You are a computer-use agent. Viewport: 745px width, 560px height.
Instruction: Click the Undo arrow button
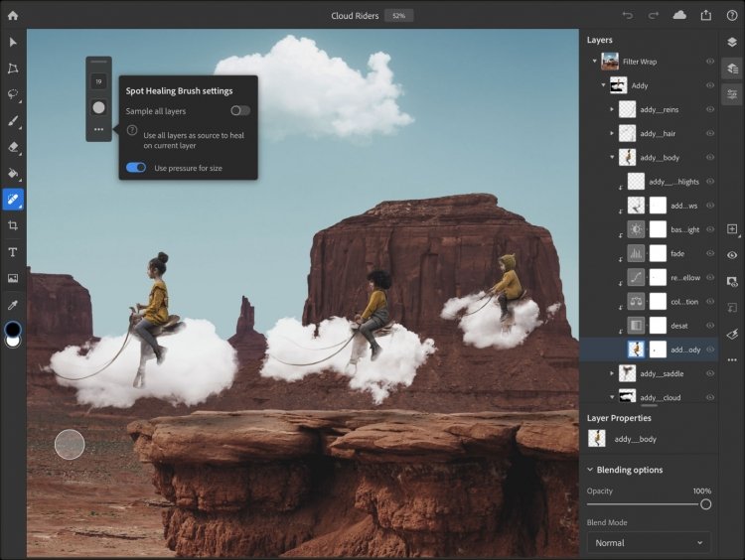pyautogui.click(x=627, y=16)
